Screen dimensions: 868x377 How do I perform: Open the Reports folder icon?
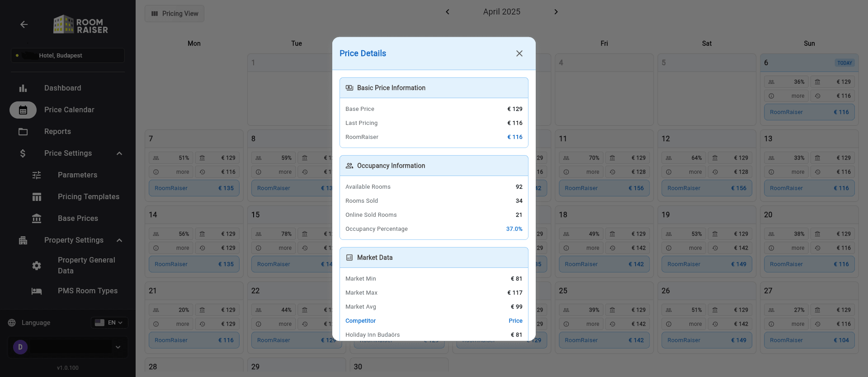click(23, 132)
